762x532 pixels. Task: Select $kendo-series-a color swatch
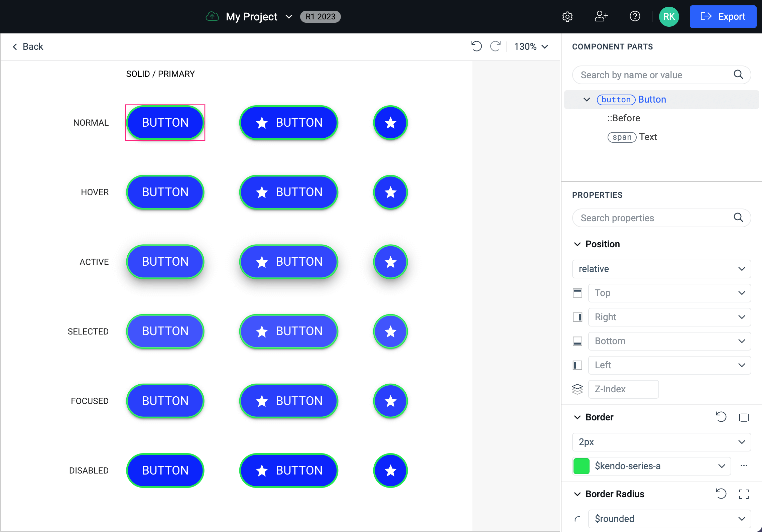click(x=582, y=466)
